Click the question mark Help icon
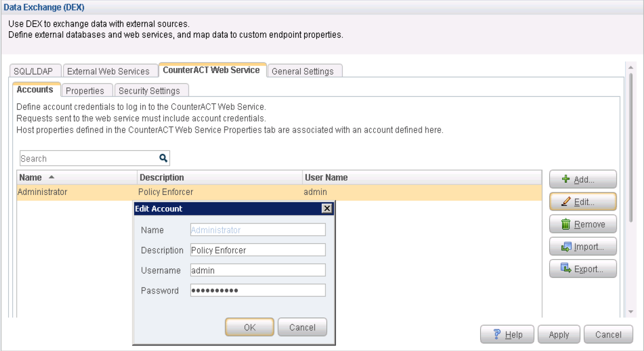The height and width of the screenshot is (351, 644). pyautogui.click(x=497, y=334)
